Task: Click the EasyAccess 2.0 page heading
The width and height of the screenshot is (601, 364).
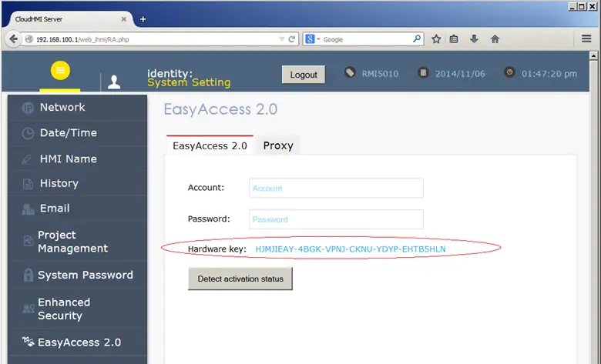Action: (x=220, y=109)
